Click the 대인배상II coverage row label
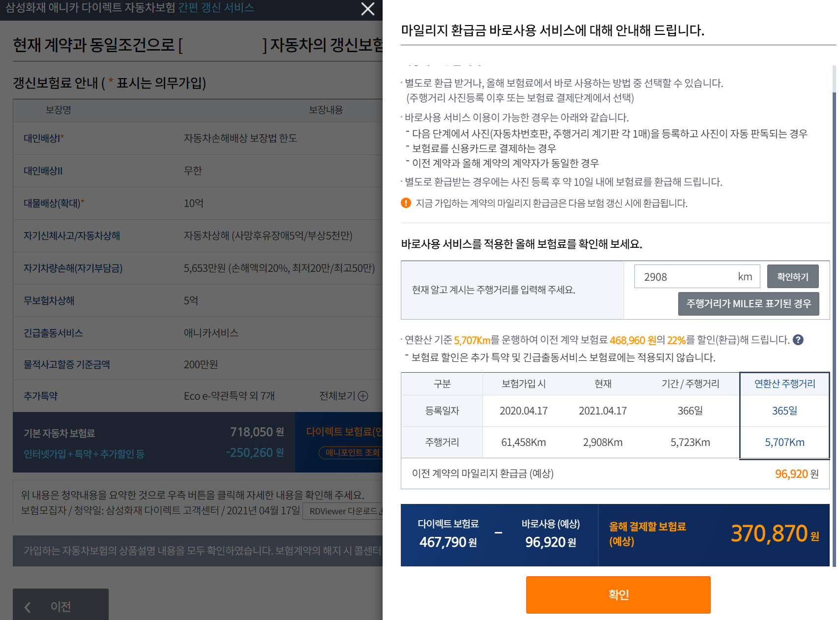840x620 pixels. [x=43, y=171]
